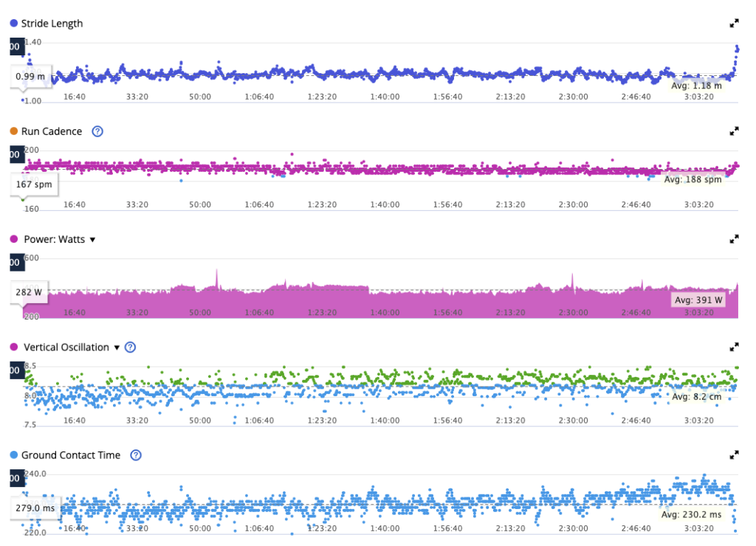Screen dimensions: 756x546
Task: Click the Run Cadence chart title
Action: pos(52,131)
